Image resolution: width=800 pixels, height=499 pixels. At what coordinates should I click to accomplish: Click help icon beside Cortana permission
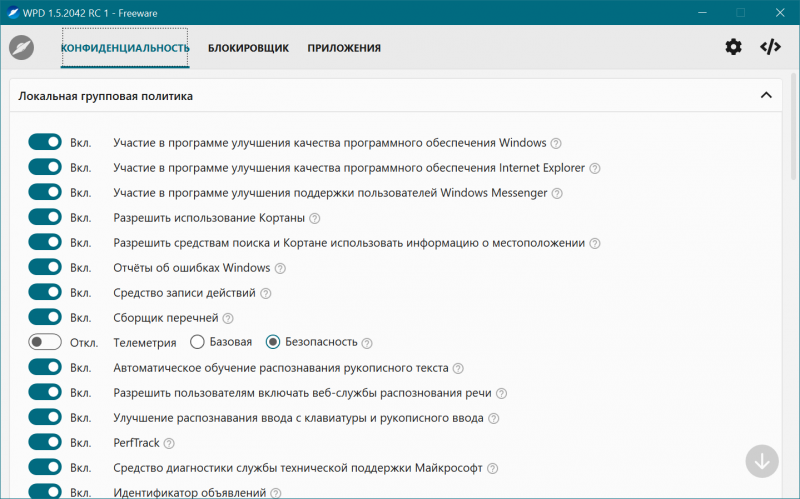(315, 218)
